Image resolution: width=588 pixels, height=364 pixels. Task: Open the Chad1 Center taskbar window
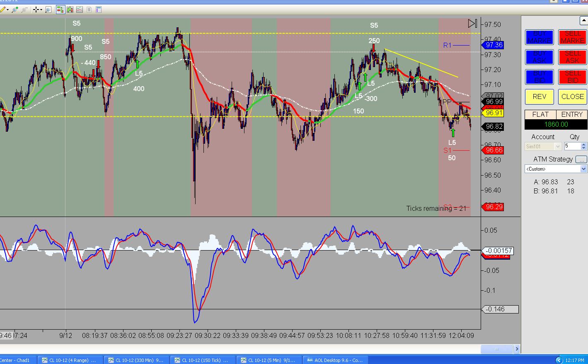pos(17,360)
